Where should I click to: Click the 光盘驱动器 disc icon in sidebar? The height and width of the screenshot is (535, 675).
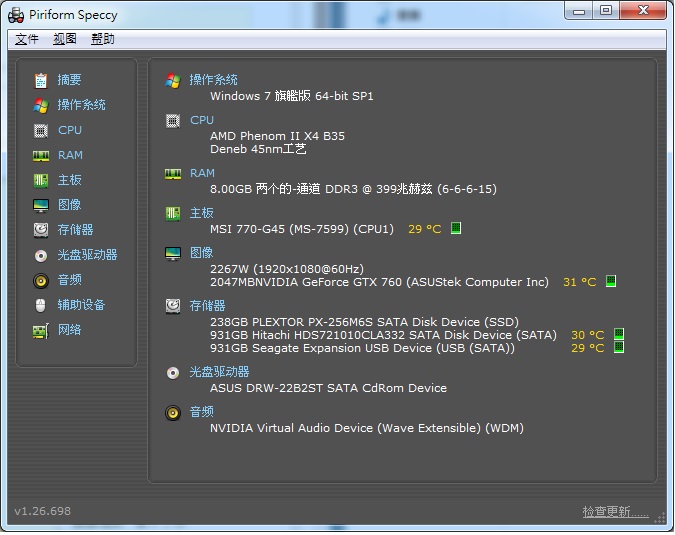[41, 256]
